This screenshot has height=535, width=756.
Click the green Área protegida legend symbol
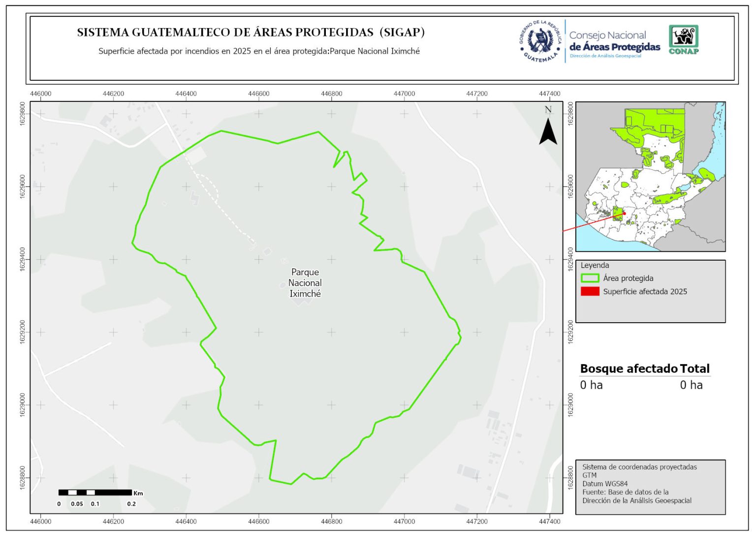pyautogui.click(x=590, y=278)
